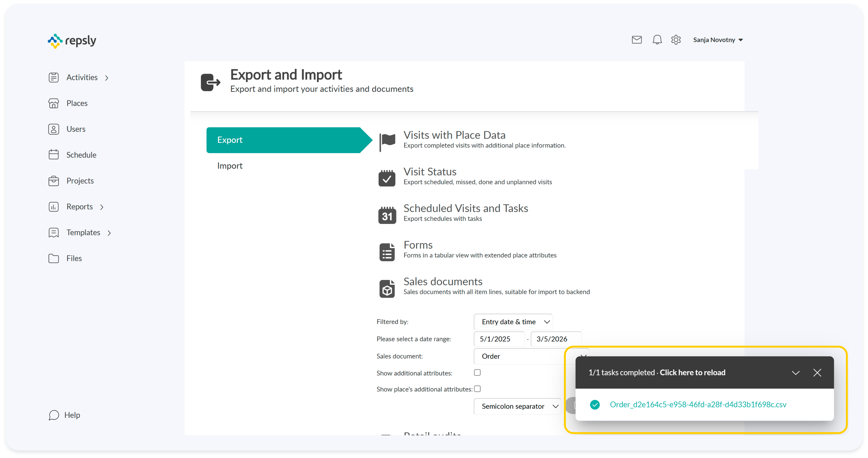The height and width of the screenshot is (458, 868).
Task: Click the start date field 5/1/2025
Action: coord(499,339)
